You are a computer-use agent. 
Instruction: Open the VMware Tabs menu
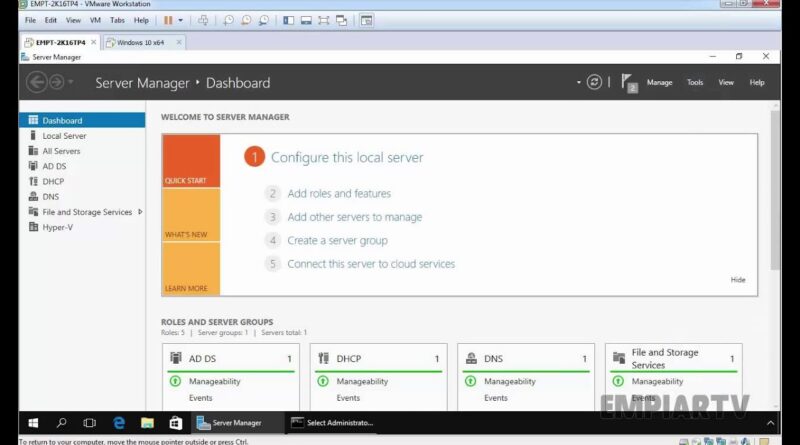(x=117, y=20)
